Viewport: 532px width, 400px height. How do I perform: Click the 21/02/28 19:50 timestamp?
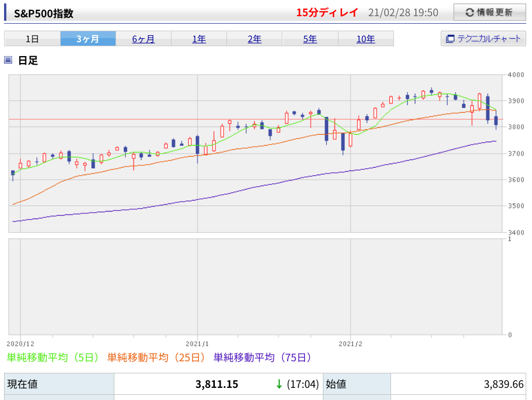[x=403, y=13]
